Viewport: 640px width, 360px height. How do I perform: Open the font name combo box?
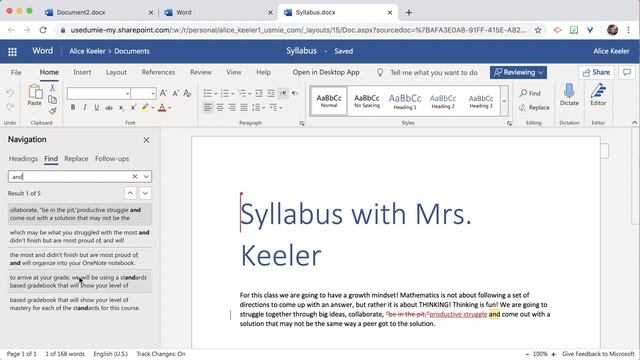point(99,93)
